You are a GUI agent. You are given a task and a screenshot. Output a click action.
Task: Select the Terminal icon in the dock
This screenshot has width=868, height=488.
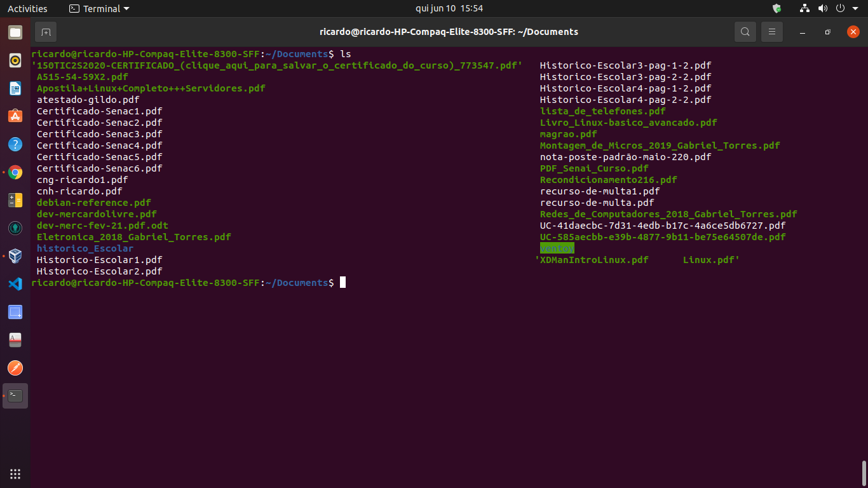[x=15, y=396]
